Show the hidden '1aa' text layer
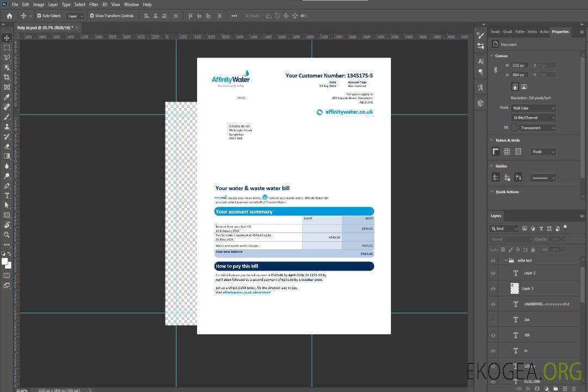 click(x=493, y=320)
